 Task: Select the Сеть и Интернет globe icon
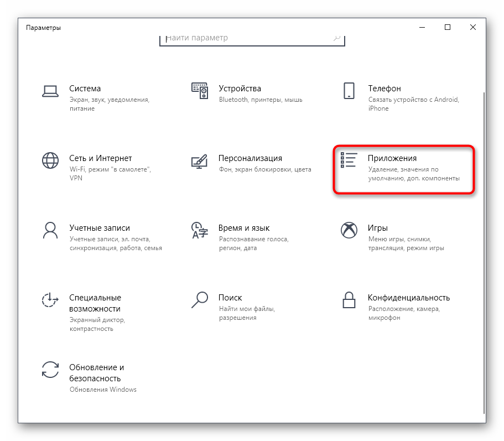point(50,160)
